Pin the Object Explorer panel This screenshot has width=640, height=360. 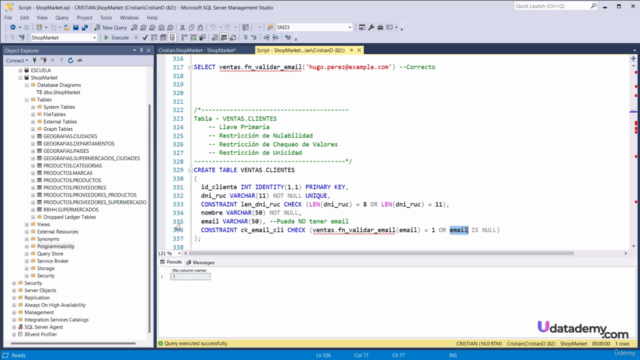coord(141,51)
